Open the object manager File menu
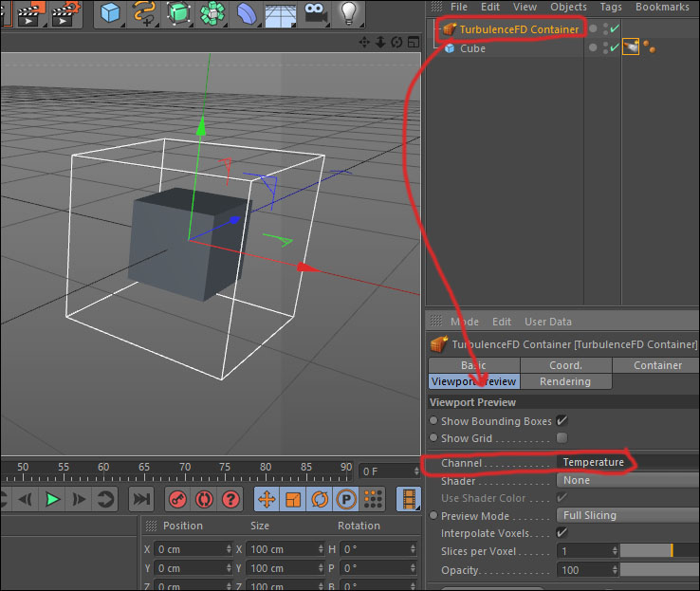 tap(458, 7)
